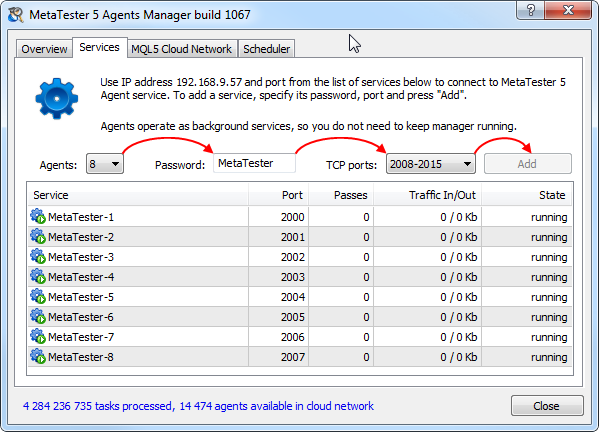
Task: Sort by Traffic In/Out column header
Action: (x=427, y=195)
